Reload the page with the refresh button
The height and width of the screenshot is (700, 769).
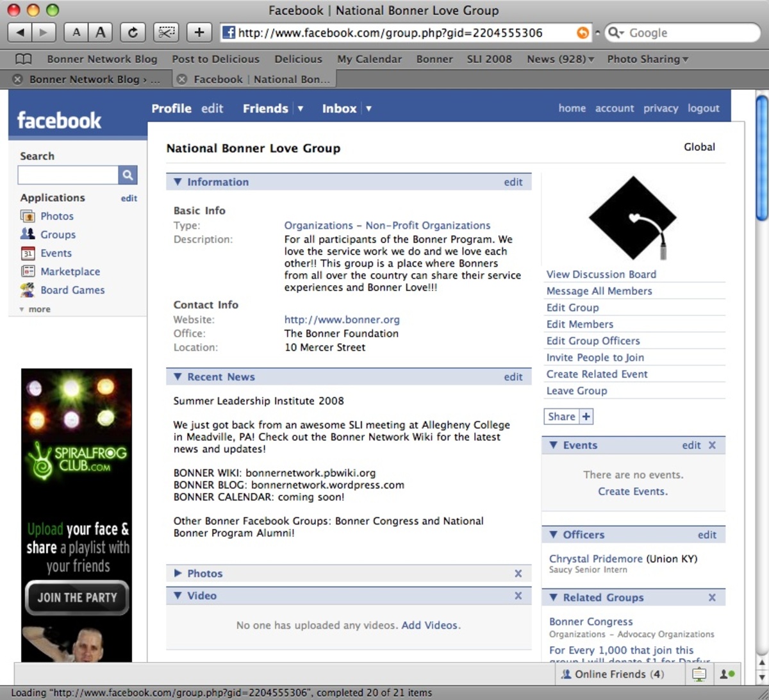[x=133, y=32]
